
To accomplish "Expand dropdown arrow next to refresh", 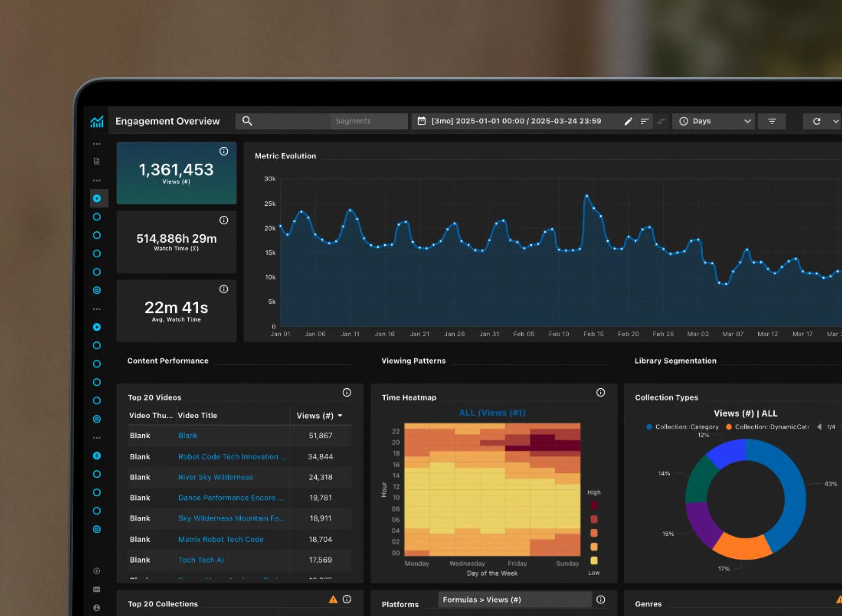I will [x=835, y=121].
